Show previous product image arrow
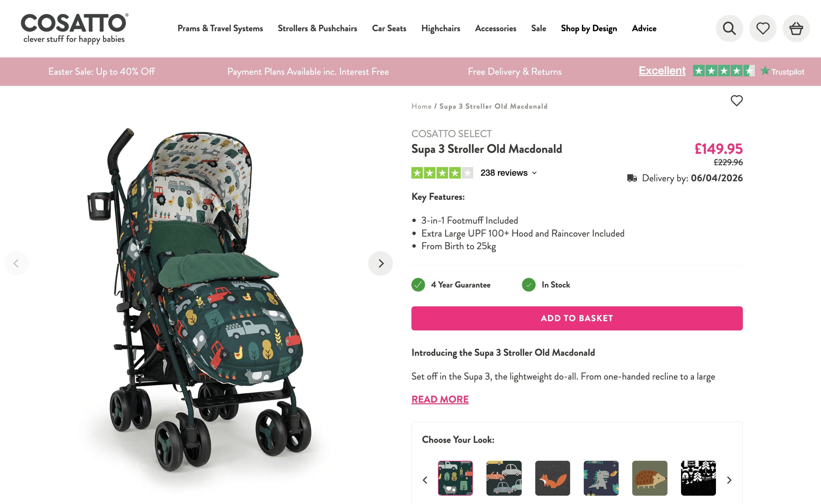This screenshot has width=821, height=504. pos(16,263)
